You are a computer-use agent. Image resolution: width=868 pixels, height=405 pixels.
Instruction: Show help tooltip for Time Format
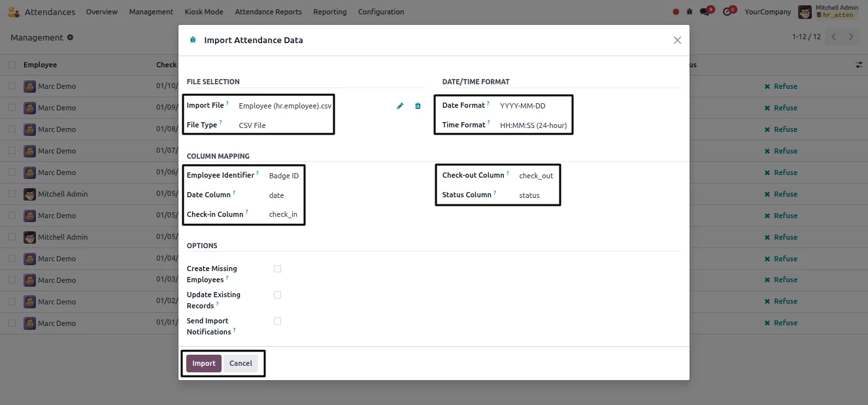(x=489, y=122)
